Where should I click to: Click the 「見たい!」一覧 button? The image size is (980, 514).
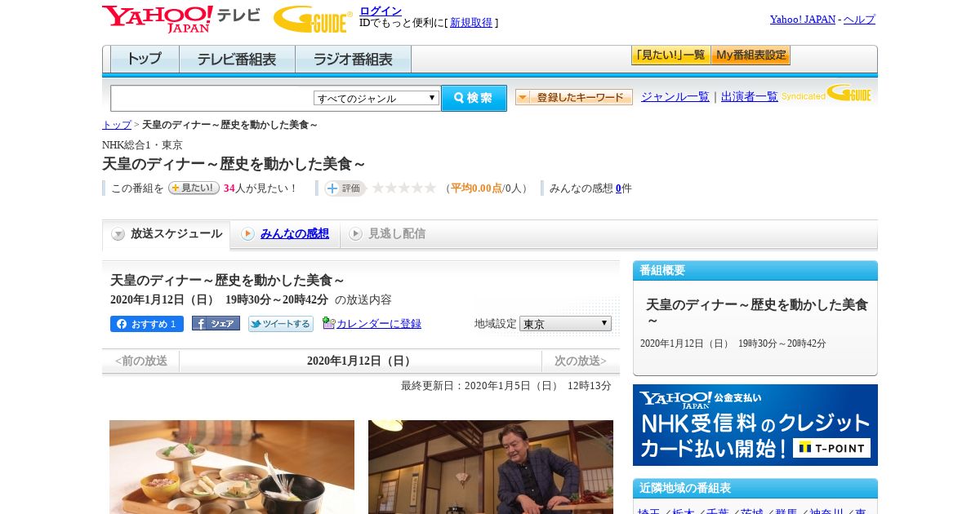[x=670, y=55]
